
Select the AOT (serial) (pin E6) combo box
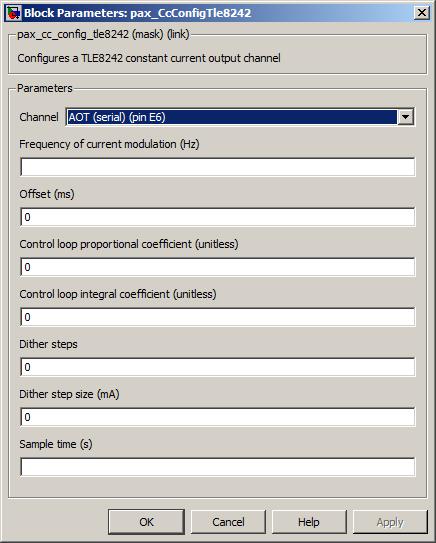pyautogui.click(x=240, y=117)
